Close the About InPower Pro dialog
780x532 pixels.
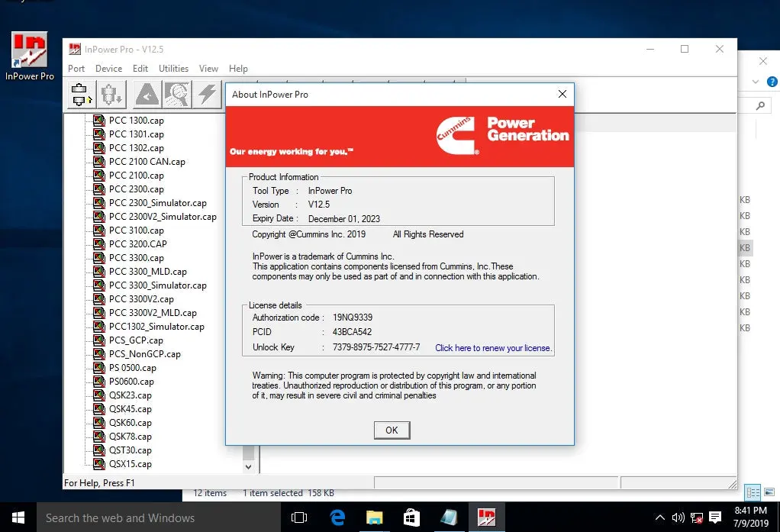[562, 94]
